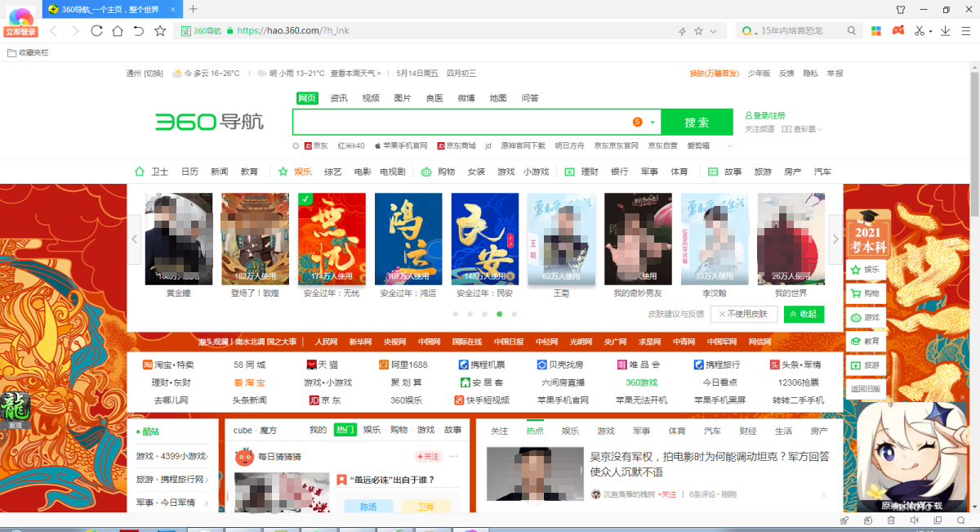980x532 pixels.
Task: Click the scissors screenshot tool icon
Action: click(x=920, y=31)
